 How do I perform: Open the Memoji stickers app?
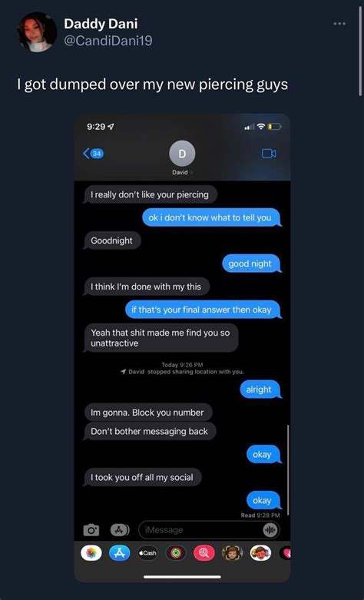coord(233,553)
